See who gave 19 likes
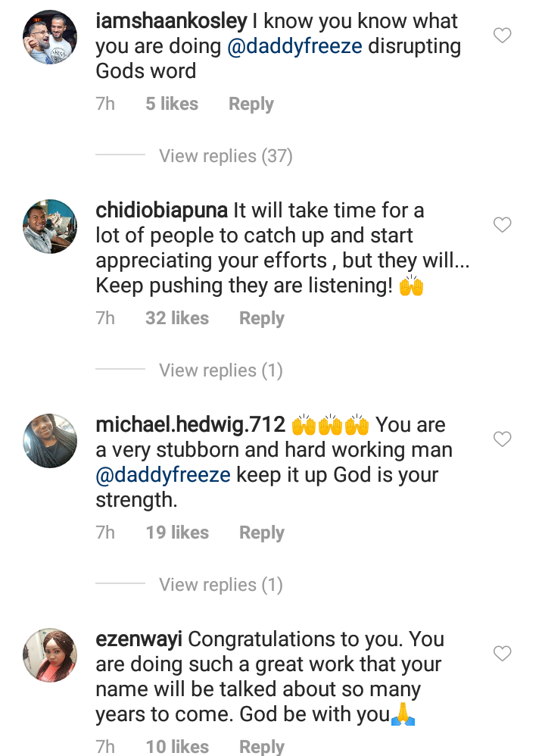The image size is (545, 756). (177, 533)
